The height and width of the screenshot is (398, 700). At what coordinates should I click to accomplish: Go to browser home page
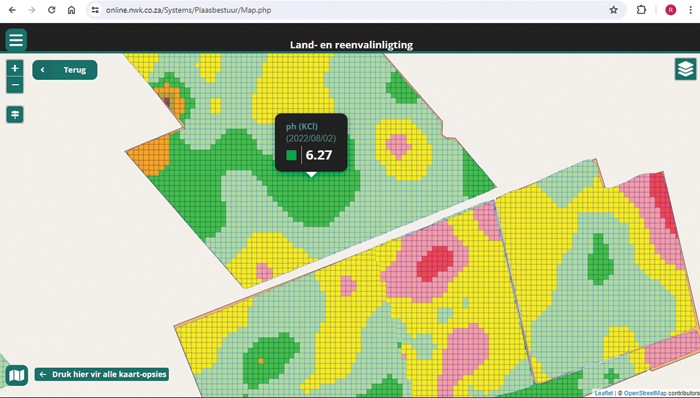[x=71, y=10]
